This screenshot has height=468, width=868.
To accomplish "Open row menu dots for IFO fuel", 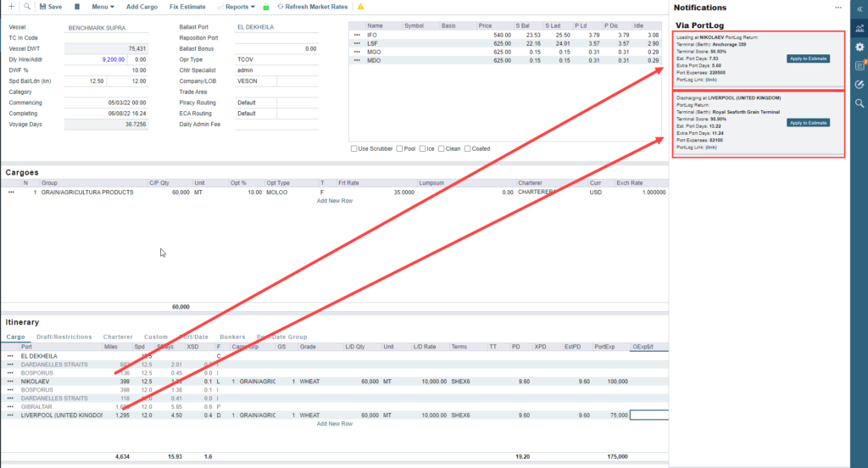I will (357, 35).
